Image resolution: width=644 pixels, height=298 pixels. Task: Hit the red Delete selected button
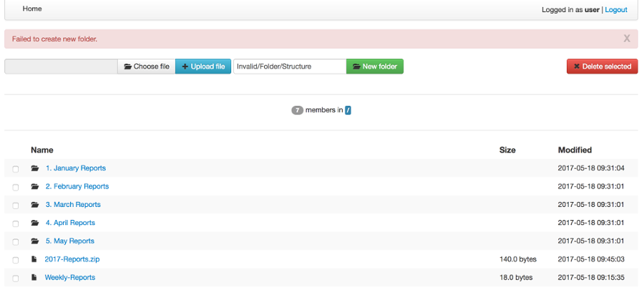point(602,67)
